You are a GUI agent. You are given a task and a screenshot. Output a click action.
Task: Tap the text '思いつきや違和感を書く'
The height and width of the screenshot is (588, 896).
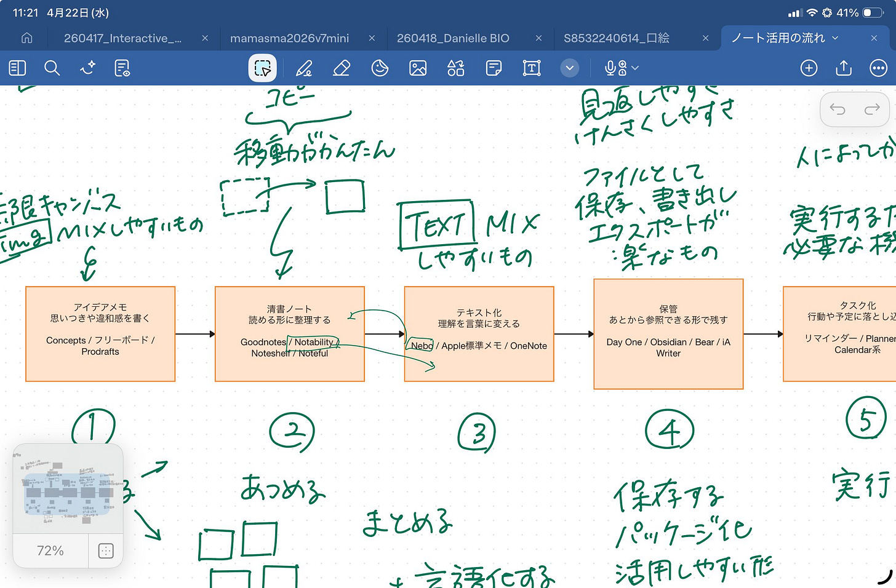pos(100,318)
